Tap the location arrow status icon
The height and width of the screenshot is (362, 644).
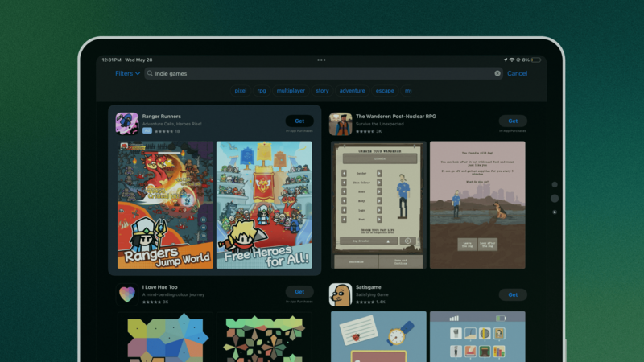tap(506, 60)
